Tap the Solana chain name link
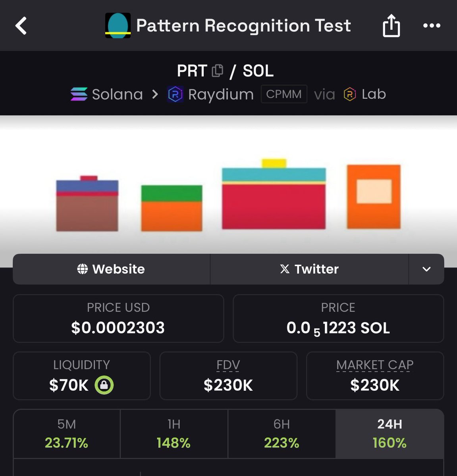Screen dimensions: 457x476 (118, 94)
